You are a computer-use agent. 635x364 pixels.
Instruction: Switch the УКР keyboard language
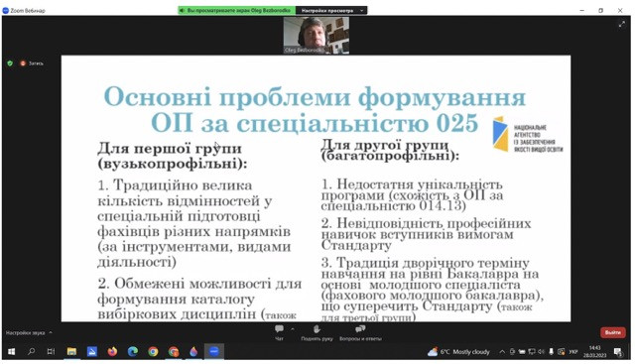click(x=573, y=352)
